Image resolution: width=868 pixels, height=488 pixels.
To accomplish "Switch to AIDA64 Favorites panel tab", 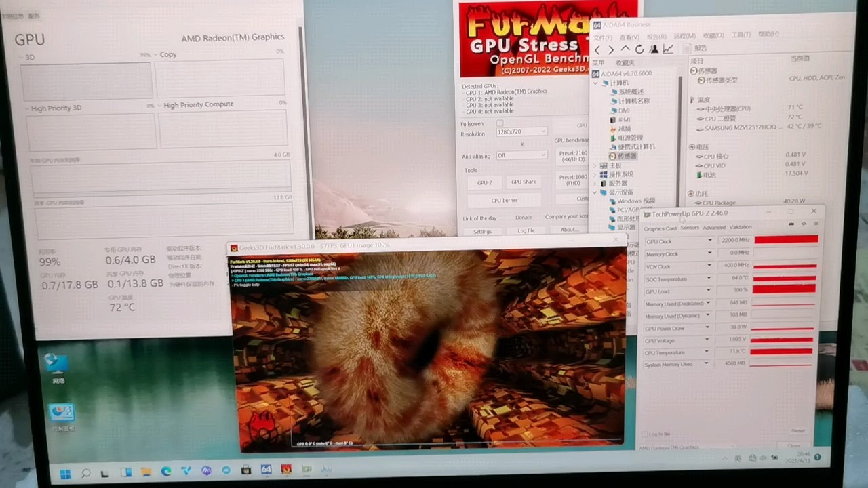I will click(625, 63).
